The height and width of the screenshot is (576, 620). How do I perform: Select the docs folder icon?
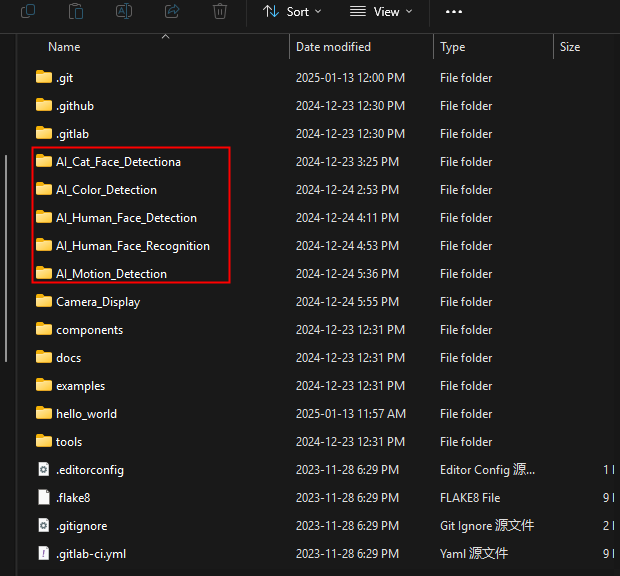pos(44,357)
